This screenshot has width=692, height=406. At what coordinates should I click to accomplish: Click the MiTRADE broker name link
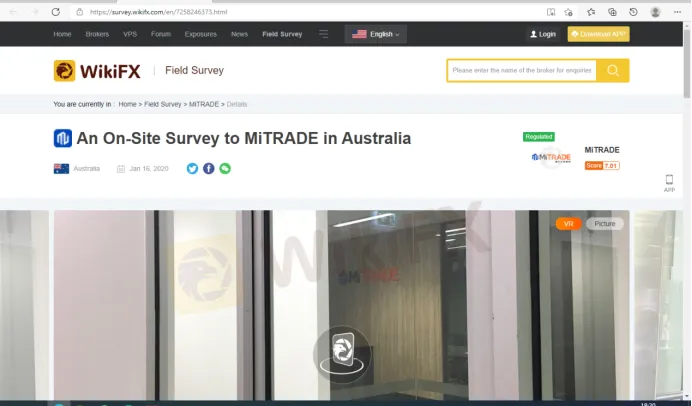point(602,150)
